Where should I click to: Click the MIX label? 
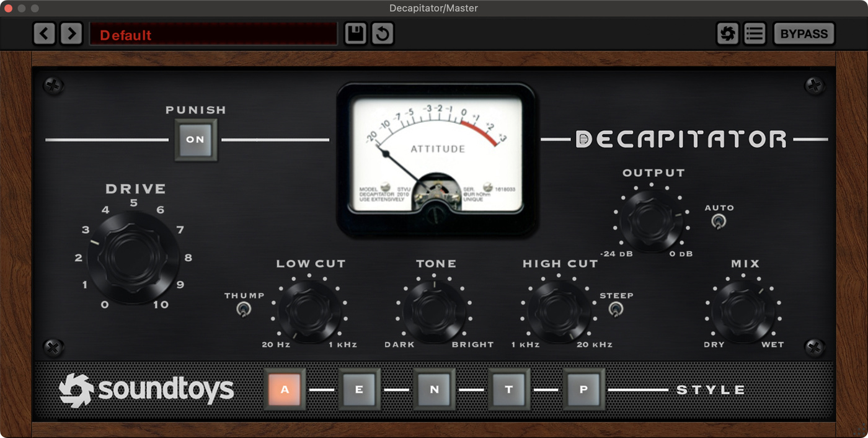tap(745, 264)
